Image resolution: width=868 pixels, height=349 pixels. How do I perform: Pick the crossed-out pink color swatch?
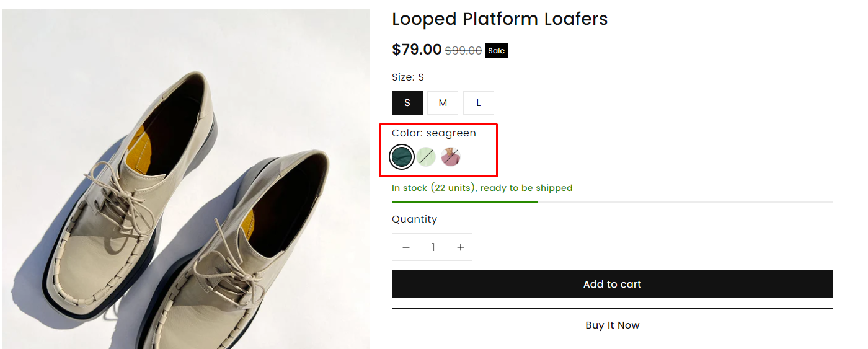(450, 157)
